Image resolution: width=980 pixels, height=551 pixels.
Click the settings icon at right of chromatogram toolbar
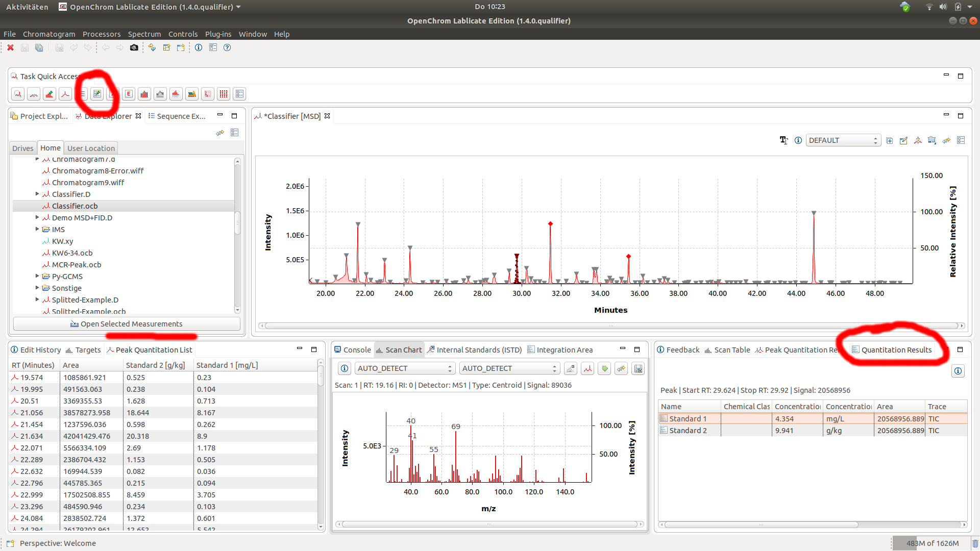coord(961,140)
